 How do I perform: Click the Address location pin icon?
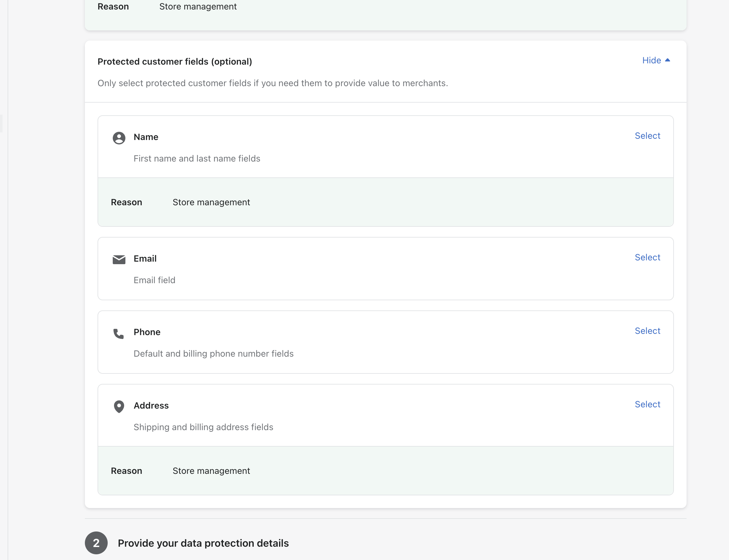tap(119, 406)
